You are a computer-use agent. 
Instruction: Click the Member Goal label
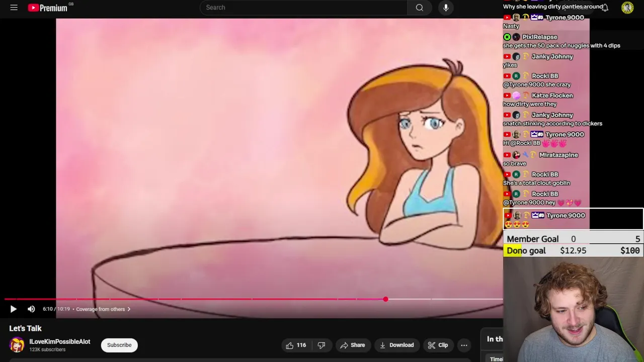[x=532, y=239]
